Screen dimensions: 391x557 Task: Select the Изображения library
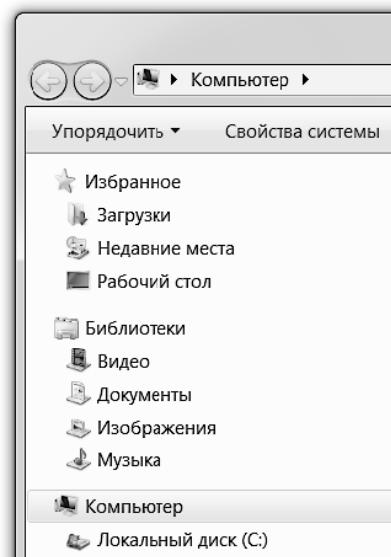[157, 428]
